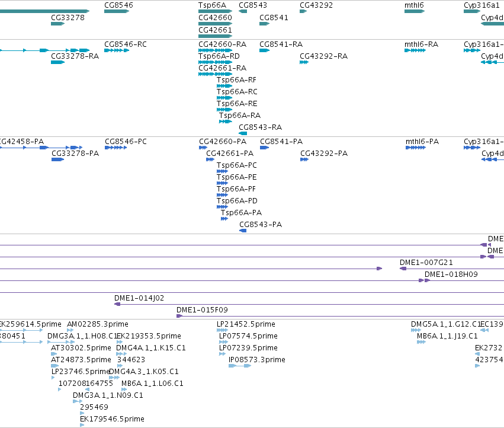Image resolution: width=504 pixels, height=428 pixels.
Task: Select transcript CG42660-RA
Action: tap(223, 44)
